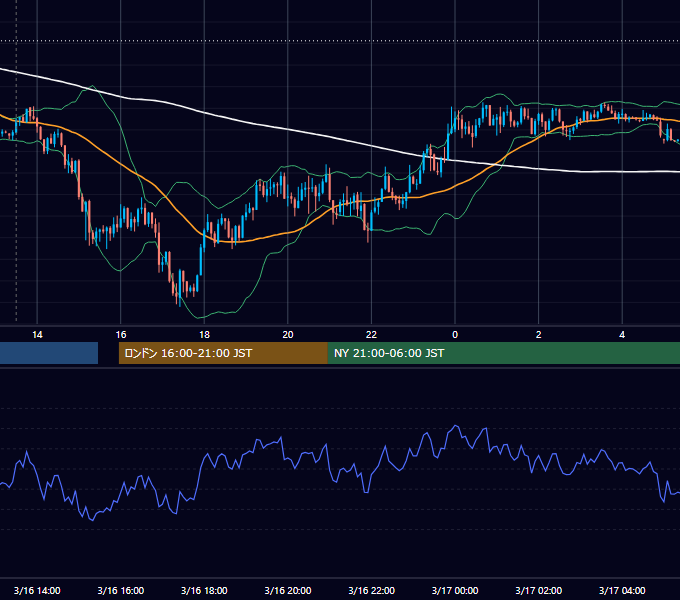Click hour label 20 on price chart axis

288,335
